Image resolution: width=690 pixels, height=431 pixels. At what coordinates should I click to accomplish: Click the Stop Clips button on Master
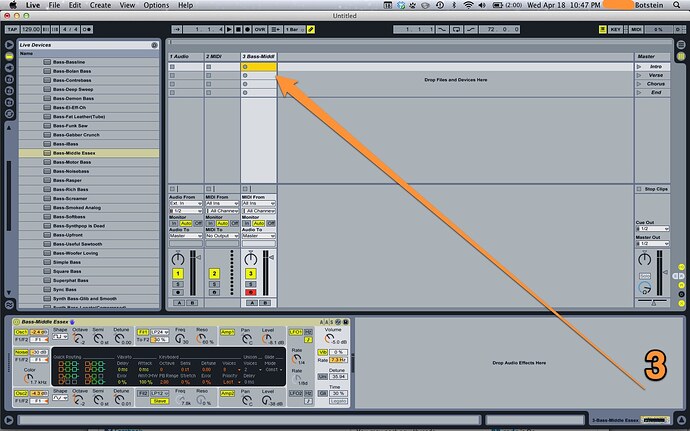click(652, 189)
